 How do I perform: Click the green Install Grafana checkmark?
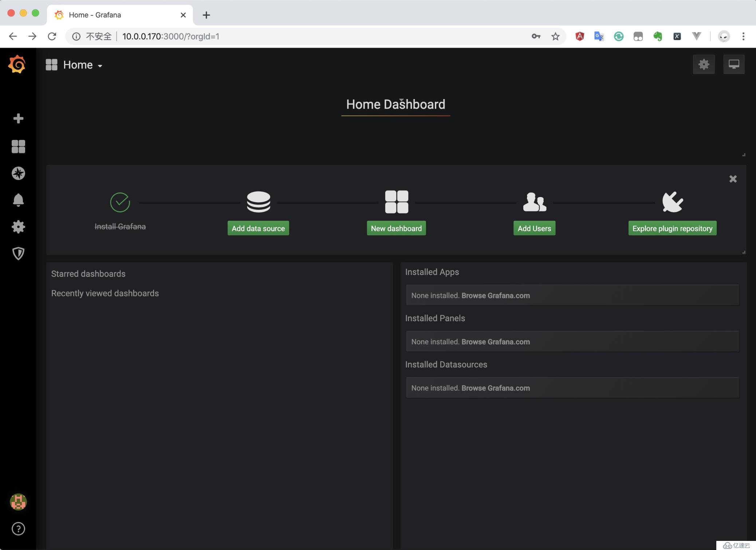[120, 202]
